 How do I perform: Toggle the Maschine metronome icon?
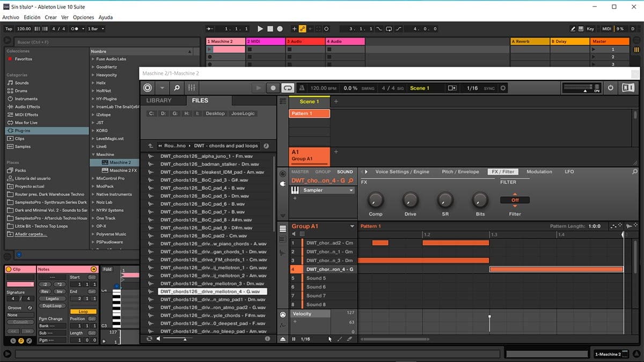(302, 88)
